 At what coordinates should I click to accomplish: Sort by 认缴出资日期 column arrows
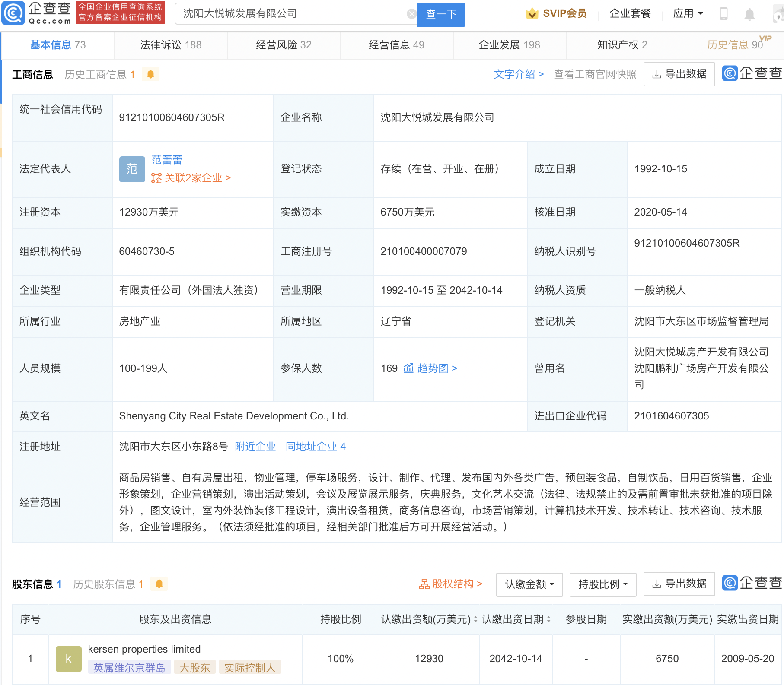(x=548, y=619)
